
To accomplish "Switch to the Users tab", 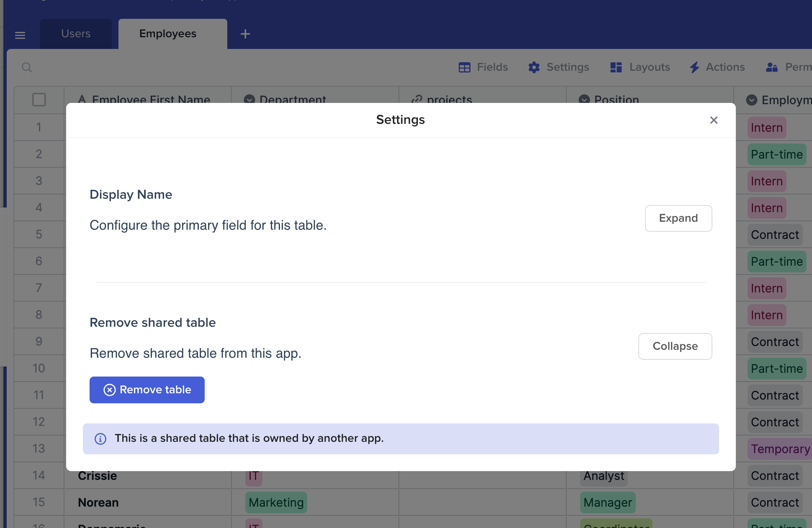I will click(76, 34).
